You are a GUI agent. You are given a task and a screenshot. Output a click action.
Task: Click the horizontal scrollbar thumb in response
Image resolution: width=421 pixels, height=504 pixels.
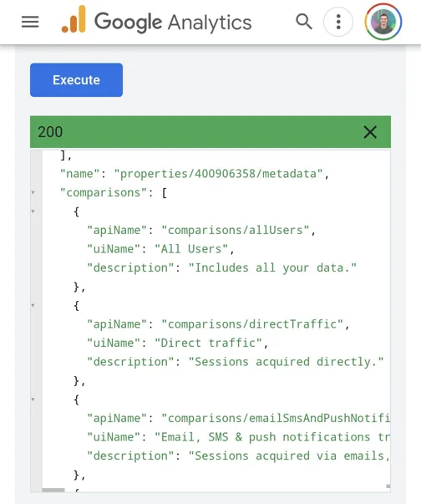point(53,490)
